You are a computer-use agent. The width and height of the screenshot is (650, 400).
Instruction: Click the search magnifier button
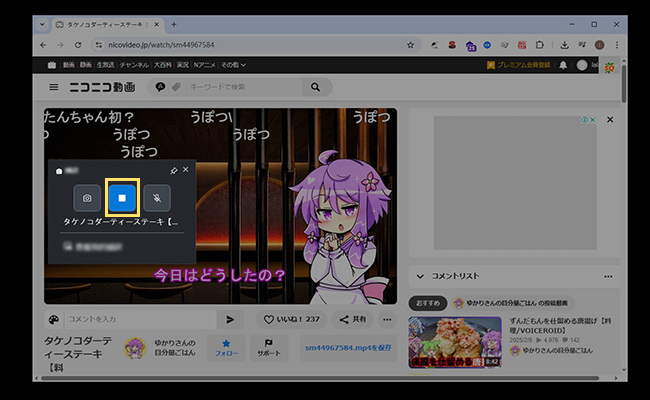click(x=316, y=87)
